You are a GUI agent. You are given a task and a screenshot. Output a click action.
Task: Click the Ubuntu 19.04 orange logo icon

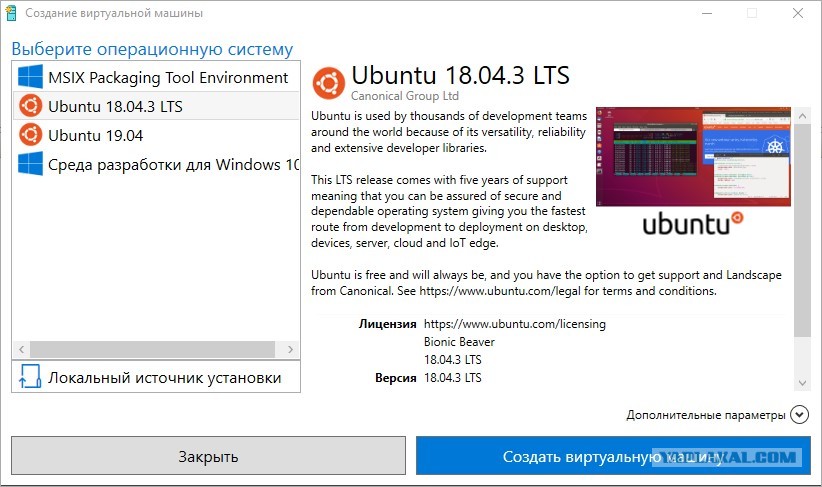pos(30,135)
